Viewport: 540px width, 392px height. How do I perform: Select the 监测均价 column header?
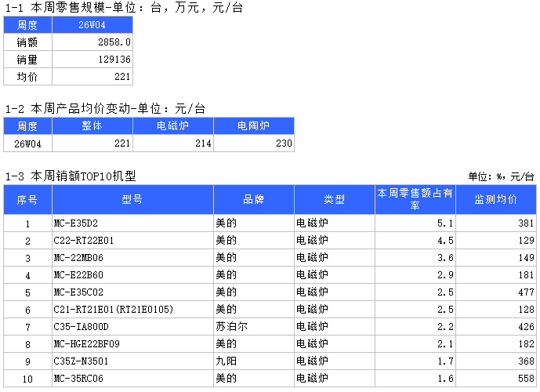[496, 199]
